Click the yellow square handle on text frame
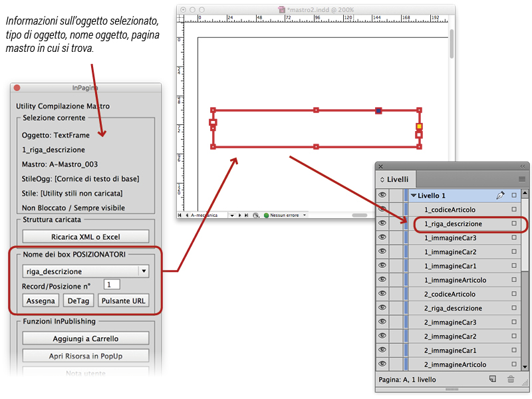Image resolution: width=532 pixels, height=399 pixels. [419, 126]
